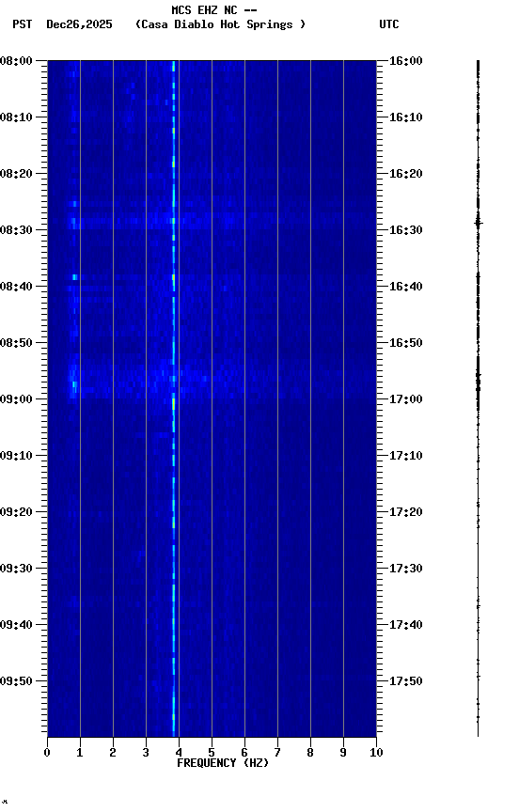Click the 7 Hz frequency tick label

click(x=277, y=753)
